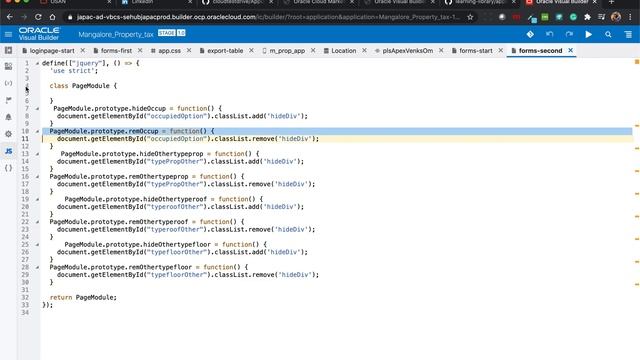This screenshot has width=640, height=360.
Task: Place cursor on 'return PageModule;' line
Action: [x=83, y=298]
